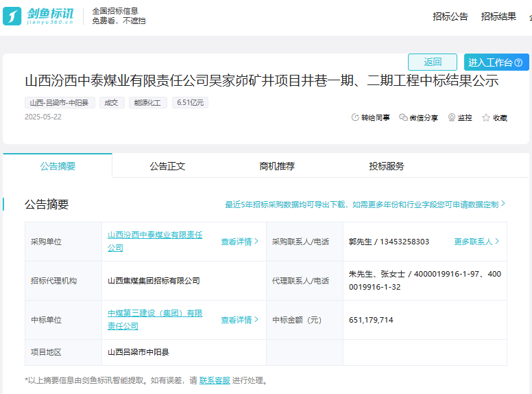Click the help icon on 进入工作台 button
The image size is (532, 394).
pos(518,62)
